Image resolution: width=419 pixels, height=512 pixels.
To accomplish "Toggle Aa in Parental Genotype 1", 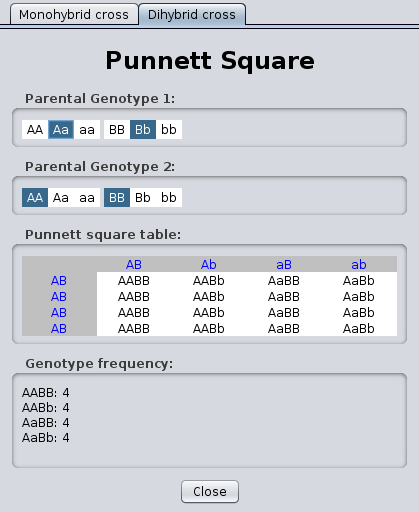I will tap(61, 129).
